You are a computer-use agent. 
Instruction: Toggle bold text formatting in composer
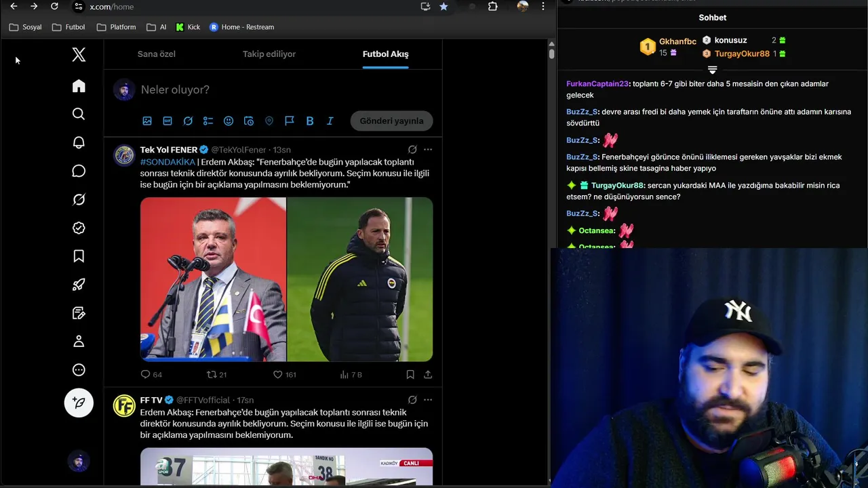(310, 121)
